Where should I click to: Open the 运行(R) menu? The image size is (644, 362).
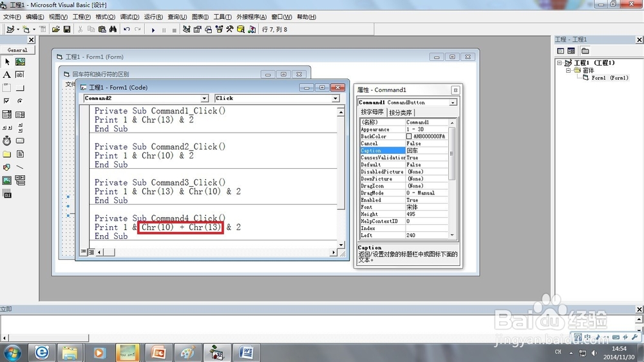pyautogui.click(x=153, y=17)
